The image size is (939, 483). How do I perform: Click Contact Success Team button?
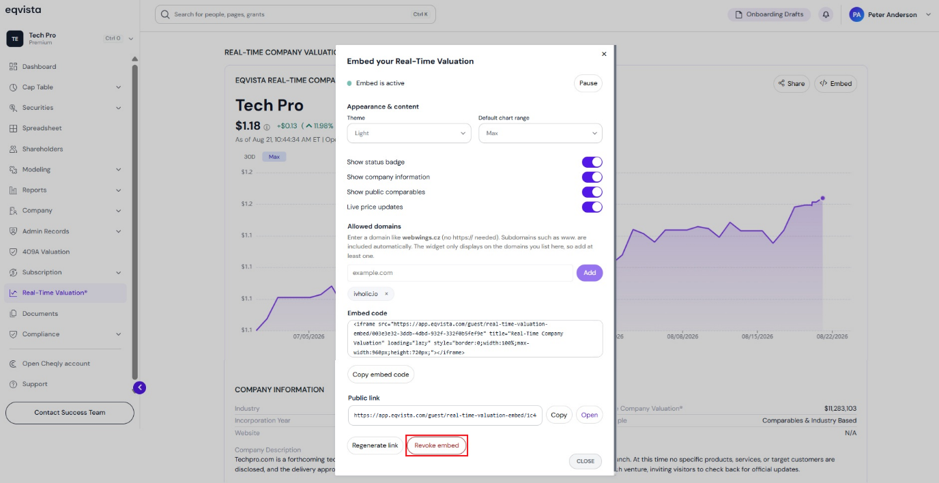[69, 413]
